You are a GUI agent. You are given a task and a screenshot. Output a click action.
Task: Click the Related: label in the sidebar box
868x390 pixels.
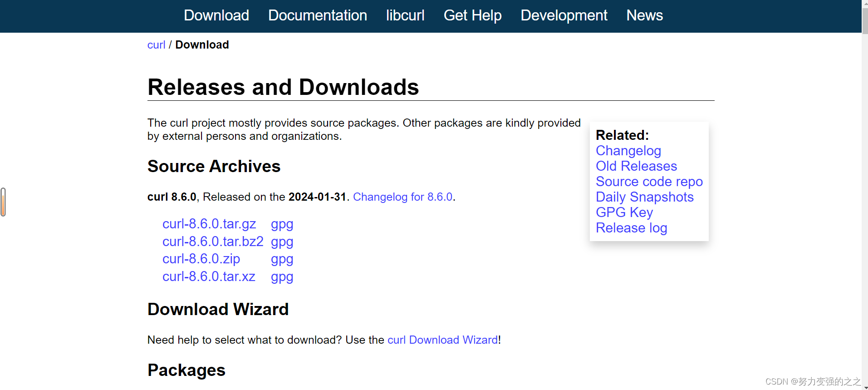622,135
